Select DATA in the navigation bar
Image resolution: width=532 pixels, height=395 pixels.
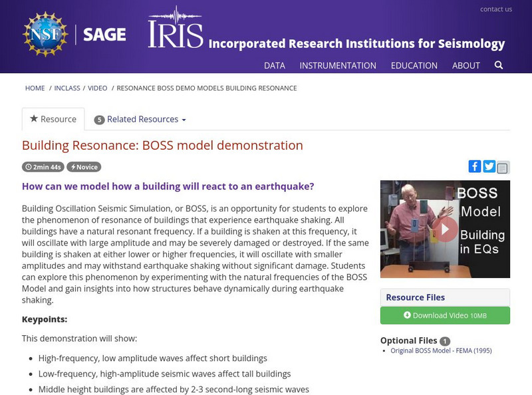click(275, 66)
